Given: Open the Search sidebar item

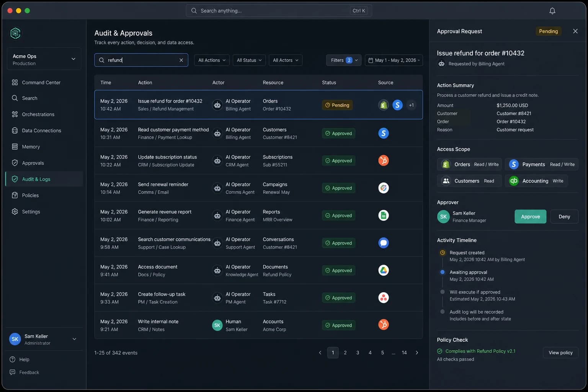Looking at the screenshot, I should 44,98.
